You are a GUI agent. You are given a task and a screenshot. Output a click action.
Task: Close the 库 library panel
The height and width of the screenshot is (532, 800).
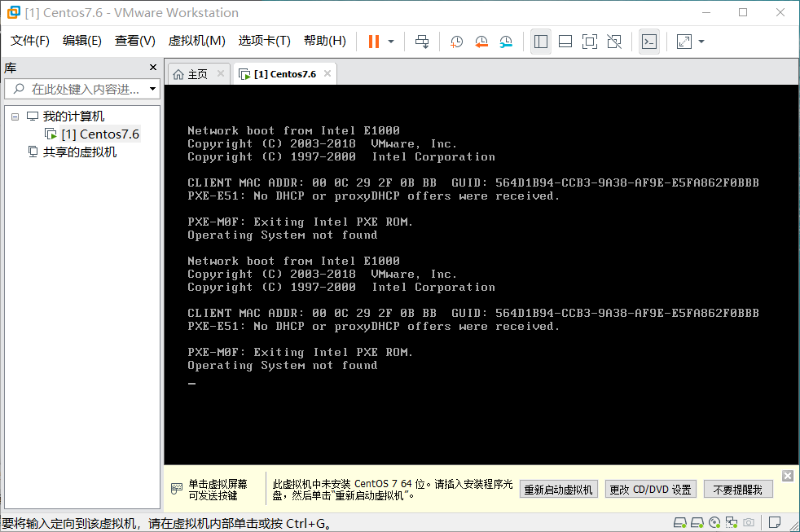[153, 68]
